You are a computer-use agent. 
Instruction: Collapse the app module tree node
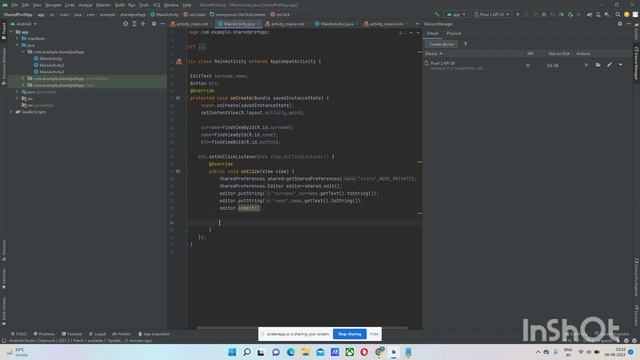12,32
